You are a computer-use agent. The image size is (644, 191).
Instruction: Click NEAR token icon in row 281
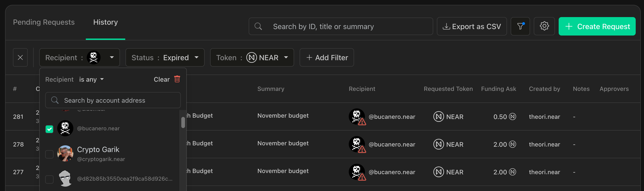click(438, 116)
